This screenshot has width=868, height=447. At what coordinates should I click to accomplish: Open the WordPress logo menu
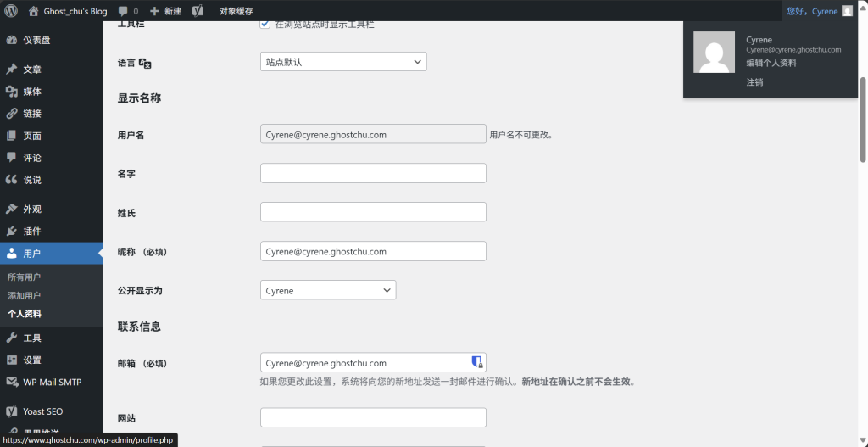coord(11,10)
